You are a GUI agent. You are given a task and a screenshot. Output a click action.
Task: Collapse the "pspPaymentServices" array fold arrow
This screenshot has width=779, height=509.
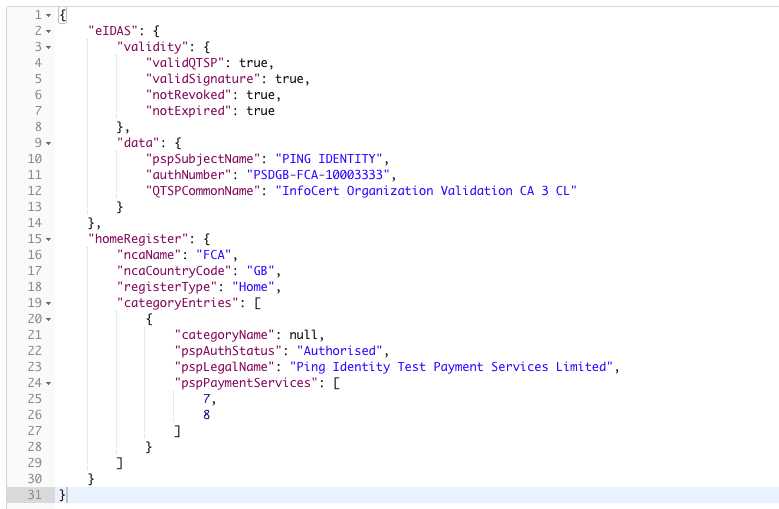tap(49, 383)
